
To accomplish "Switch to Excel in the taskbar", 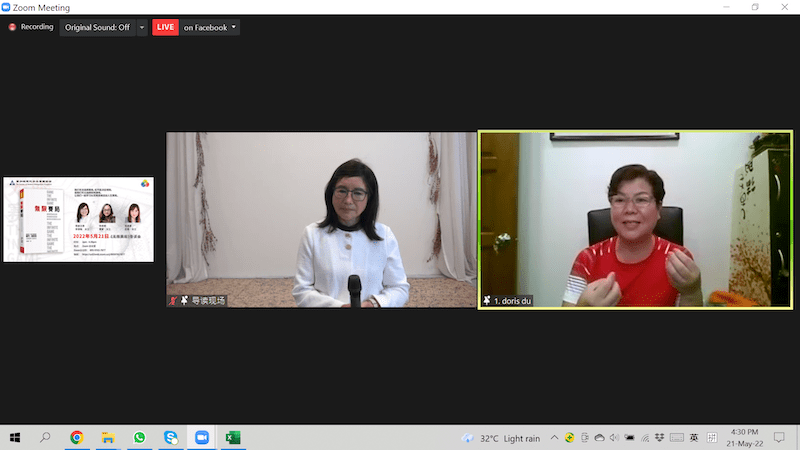I will pyautogui.click(x=232, y=438).
